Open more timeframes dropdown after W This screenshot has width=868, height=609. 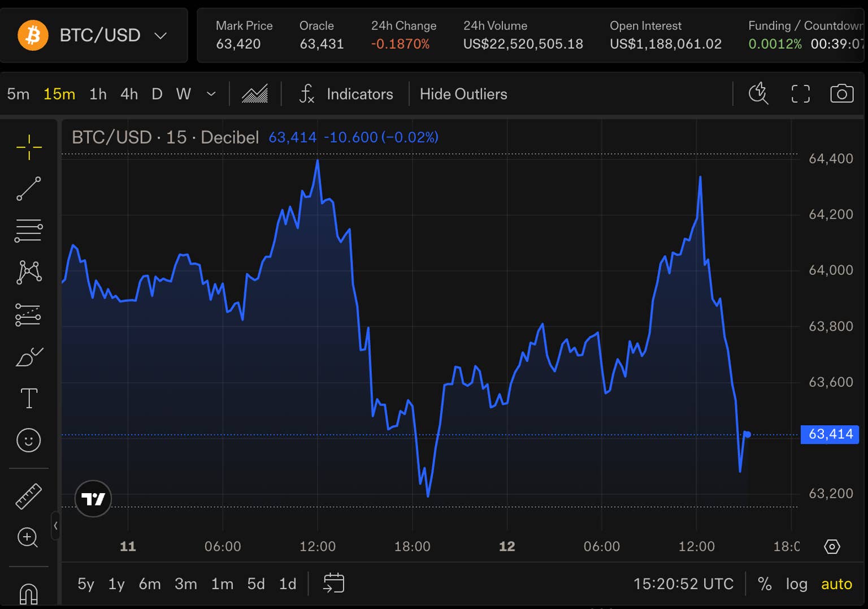[211, 94]
